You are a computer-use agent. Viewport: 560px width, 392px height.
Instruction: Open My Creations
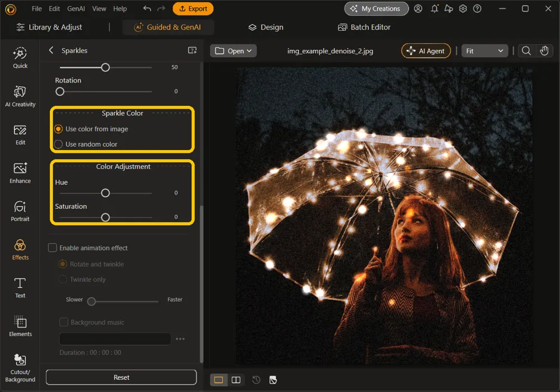click(376, 8)
